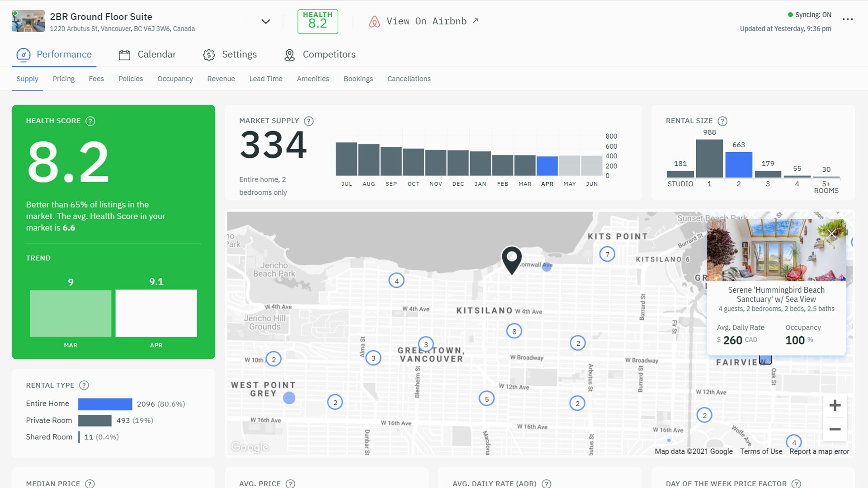
Task: Open the Calendar tab
Action: tap(147, 55)
